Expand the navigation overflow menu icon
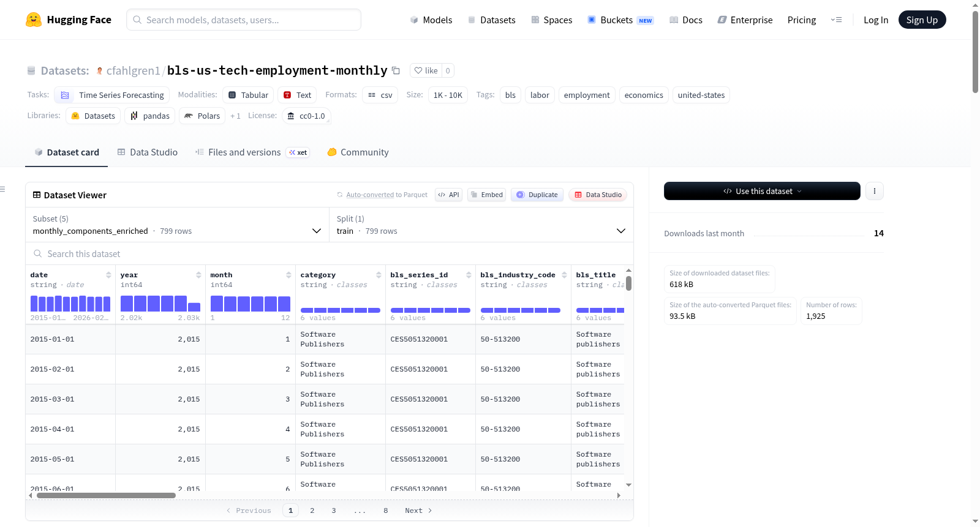 click(x=836, y=20)
